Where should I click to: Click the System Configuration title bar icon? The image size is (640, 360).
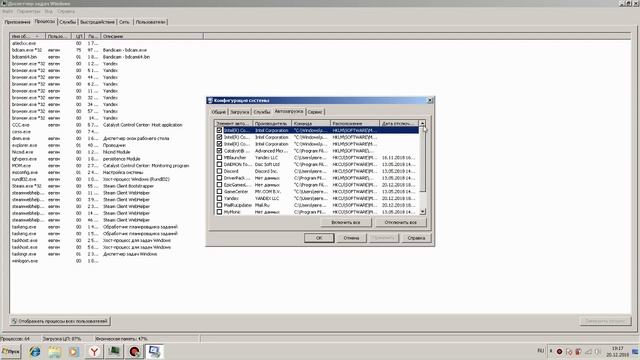[210, 100]
